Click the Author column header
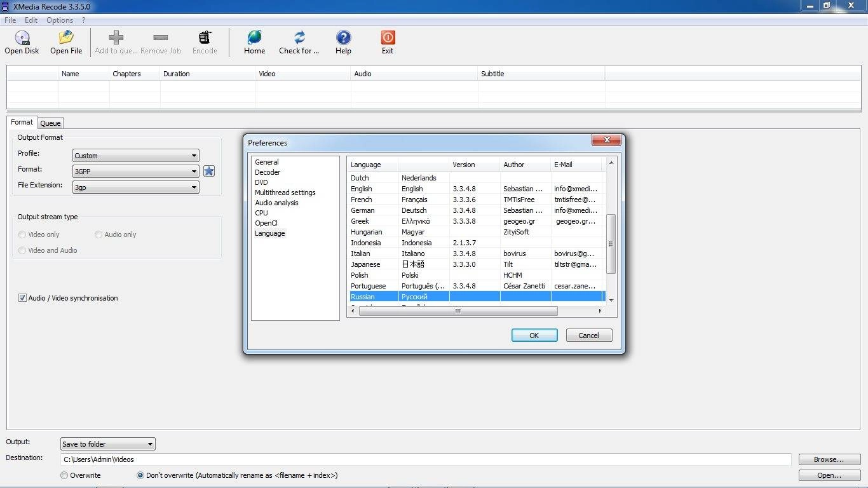 [526, 165]
